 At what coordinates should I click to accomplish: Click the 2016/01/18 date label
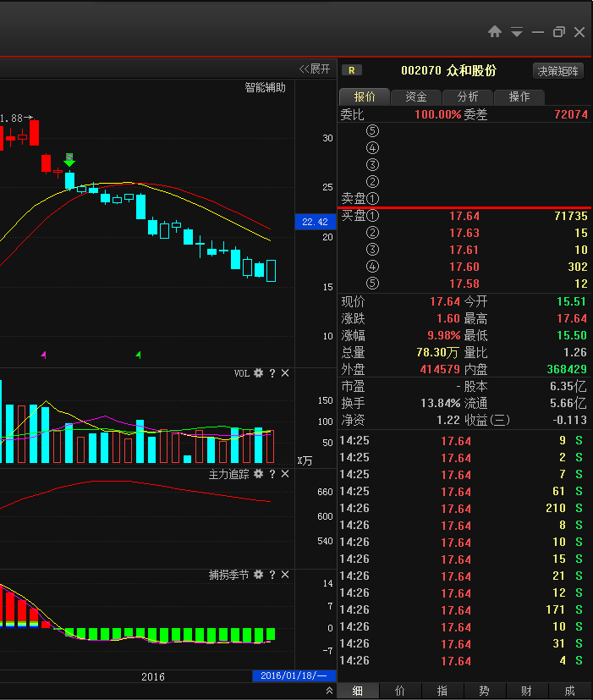pyautogui.click(x=294, y=675)
